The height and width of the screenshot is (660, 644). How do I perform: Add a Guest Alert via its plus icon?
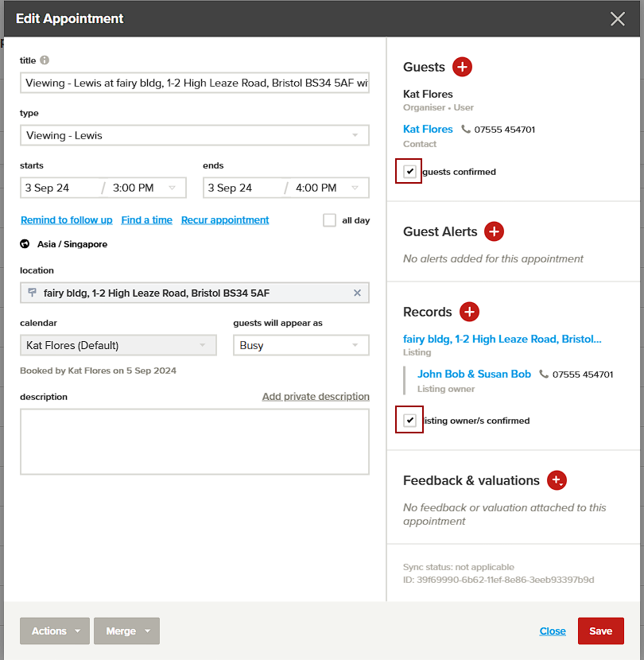pyautogui.click(x=494, y=231)
